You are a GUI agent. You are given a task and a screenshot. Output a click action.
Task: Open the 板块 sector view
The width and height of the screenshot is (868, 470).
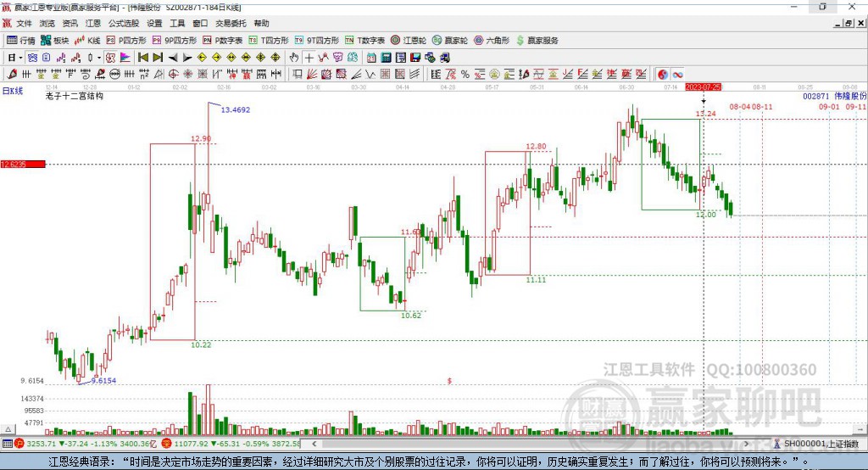point(55,41)
